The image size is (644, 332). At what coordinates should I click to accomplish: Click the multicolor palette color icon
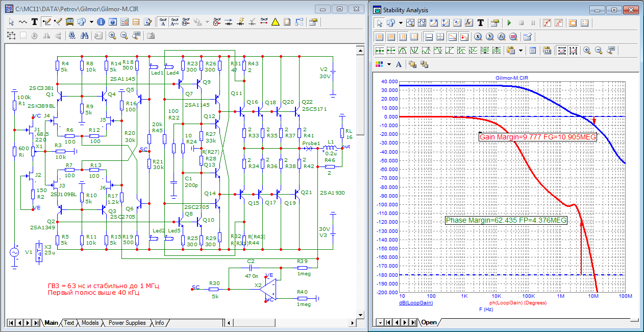pyautogui.click(x=379, y=64)
